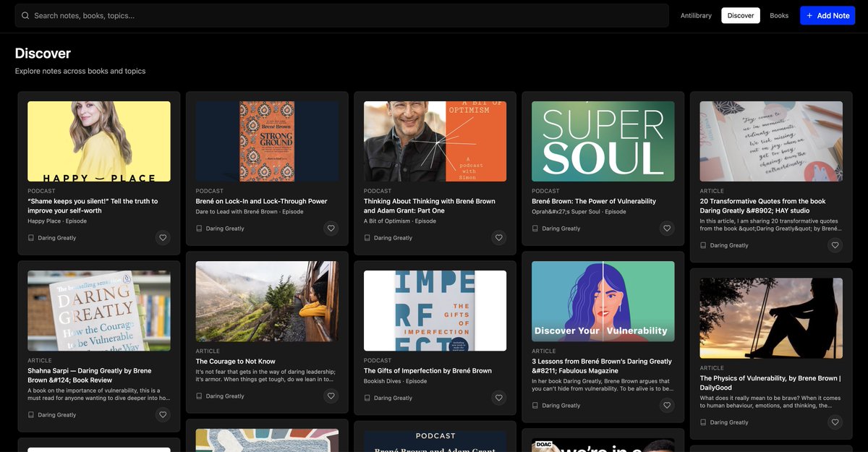
Task: Open the Gifts of Imperfection cover thumbnail
Action: coord(435,311)
